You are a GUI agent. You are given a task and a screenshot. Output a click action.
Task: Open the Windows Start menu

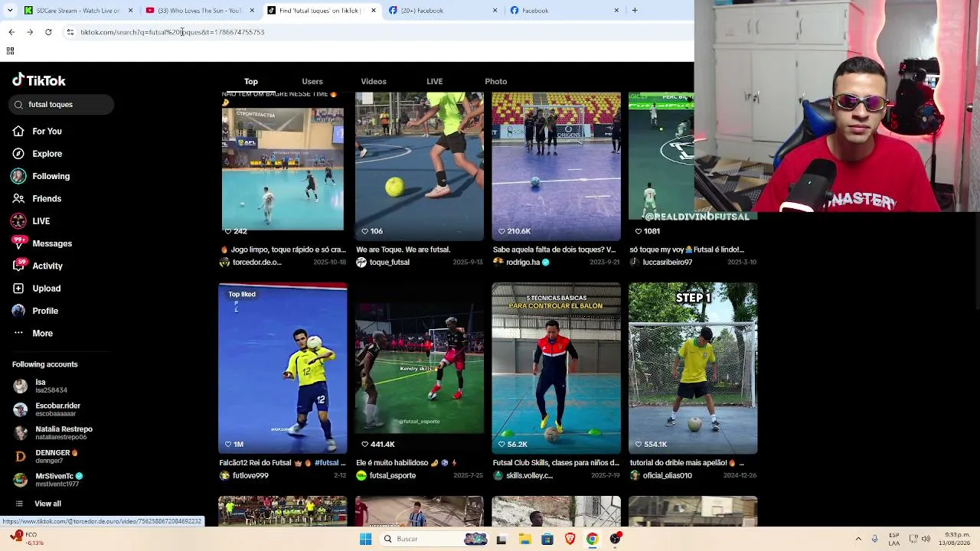pos(365,539)
